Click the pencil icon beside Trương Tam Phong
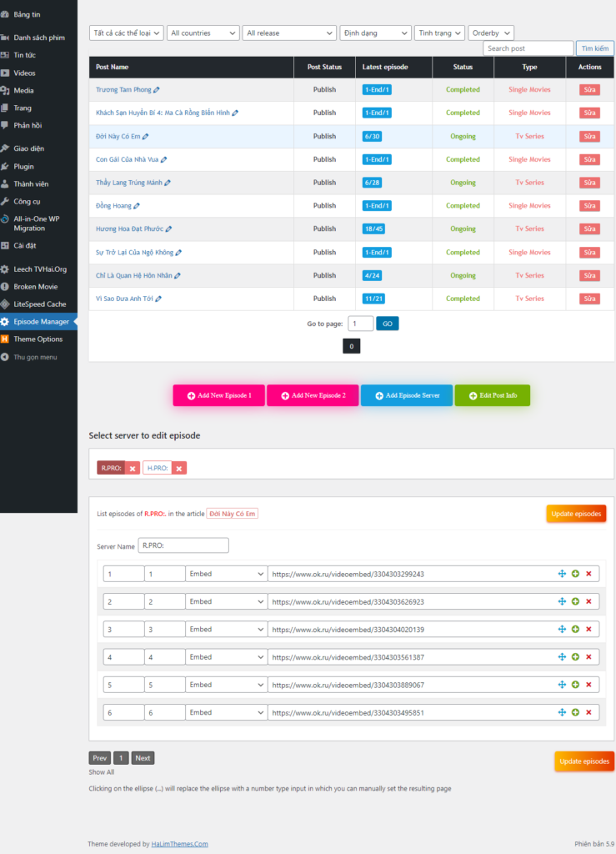The width and height of the screenshot is (616, 854). point(157,90)
